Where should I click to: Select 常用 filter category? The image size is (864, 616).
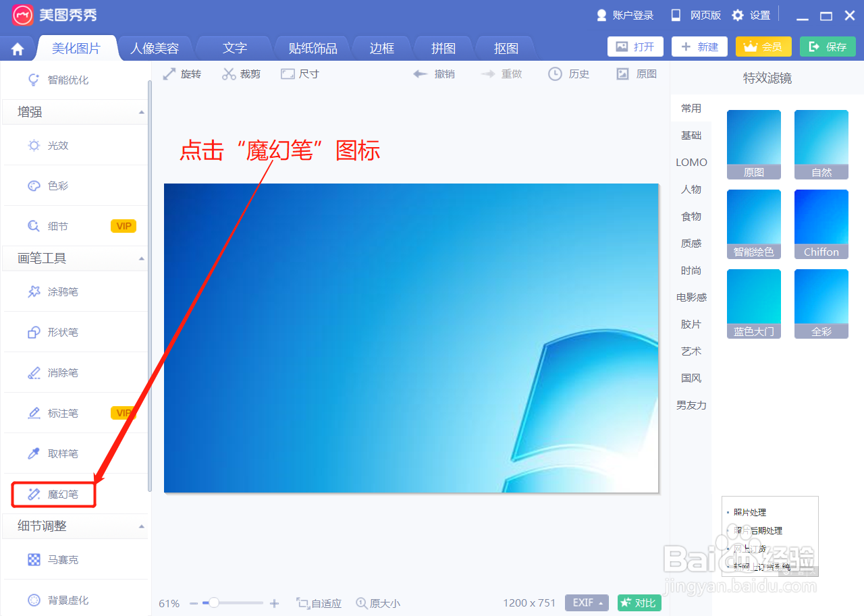[x=691, y=108]
